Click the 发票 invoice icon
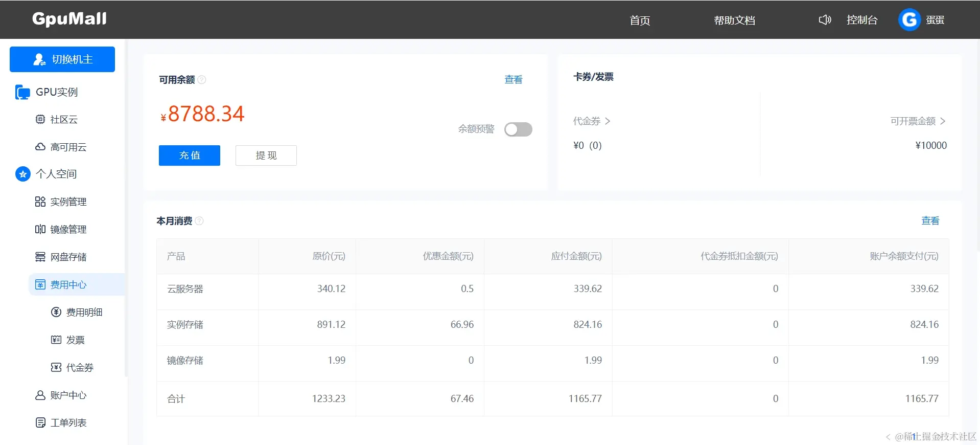The height and width of the screenshot is (445, 980). (x=56, y=340)
